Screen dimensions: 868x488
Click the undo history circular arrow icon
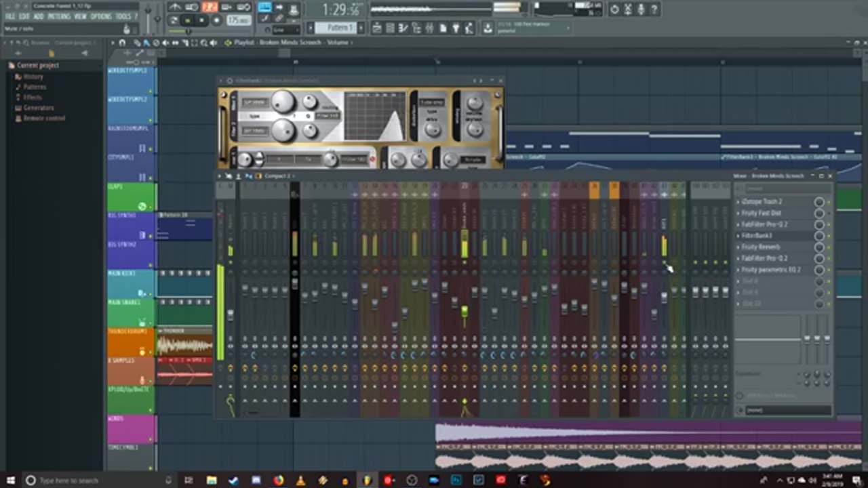(614, 9)
